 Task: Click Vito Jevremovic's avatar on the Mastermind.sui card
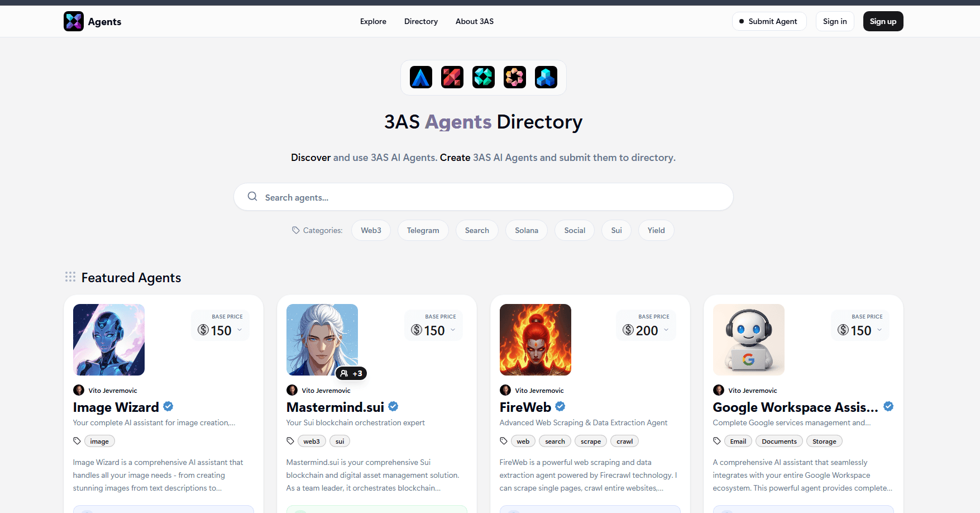tap(292, 390)
